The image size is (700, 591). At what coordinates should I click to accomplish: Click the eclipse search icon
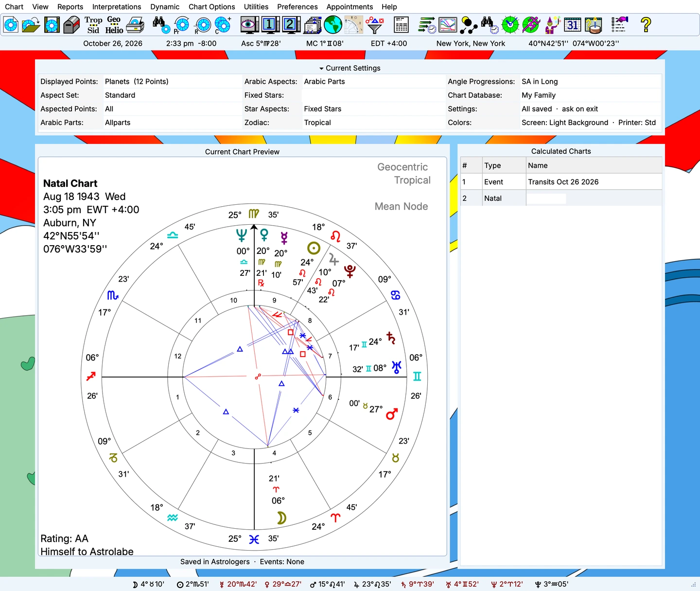click(469, 25)
